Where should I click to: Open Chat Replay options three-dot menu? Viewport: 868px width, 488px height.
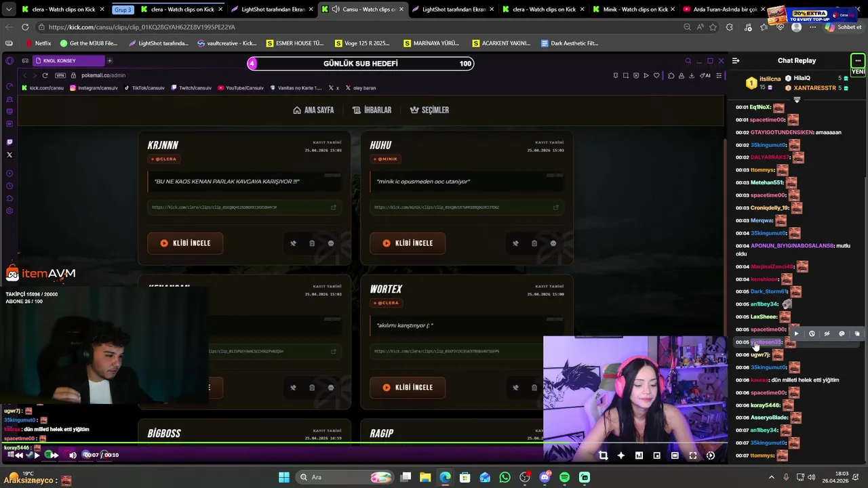pos(858,61)
